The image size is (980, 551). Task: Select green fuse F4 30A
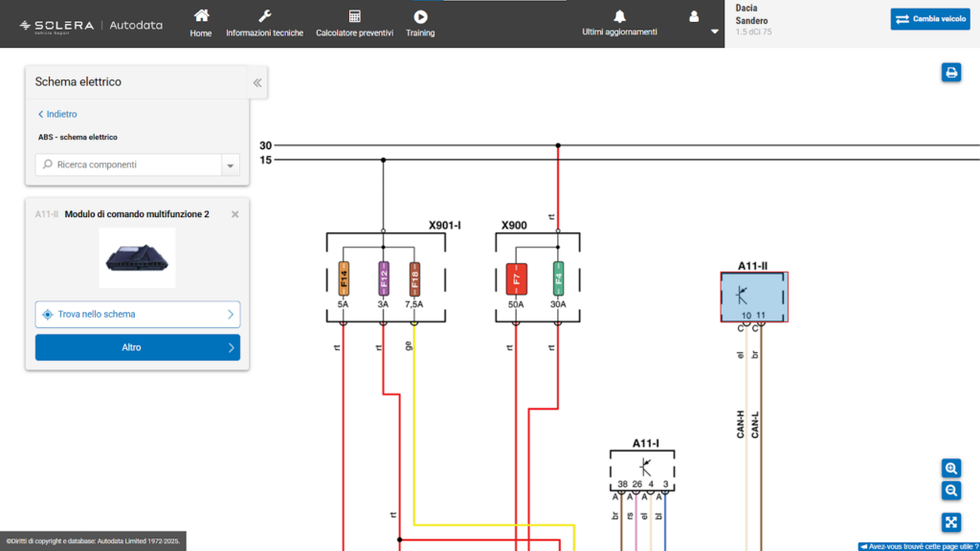[x=558, y=278]
